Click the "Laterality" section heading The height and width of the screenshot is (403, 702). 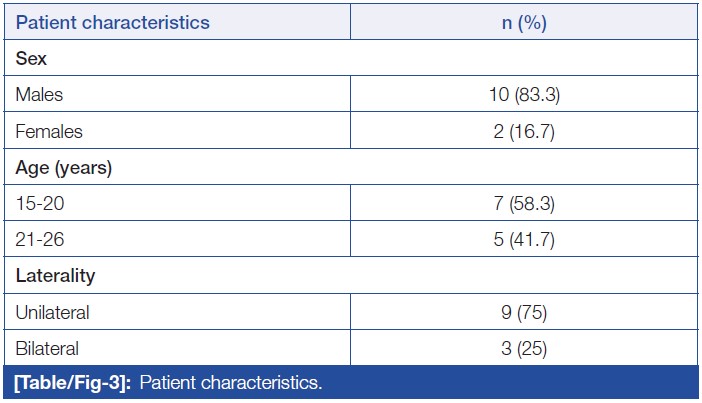(53, 277)
